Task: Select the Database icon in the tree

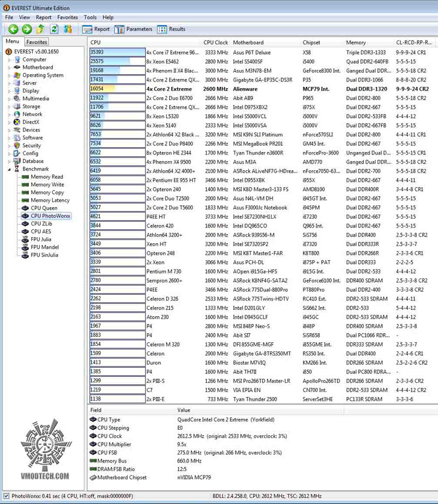Action: [18, 161]
